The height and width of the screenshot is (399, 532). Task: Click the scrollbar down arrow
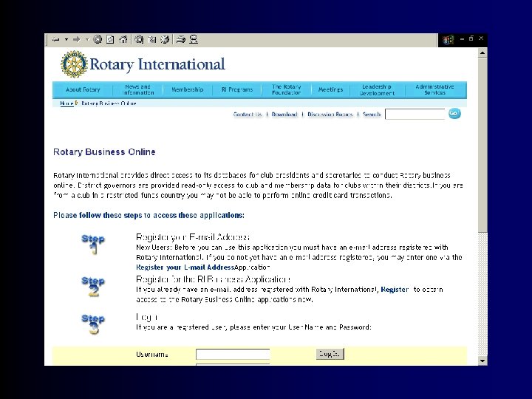pos(482,361)
